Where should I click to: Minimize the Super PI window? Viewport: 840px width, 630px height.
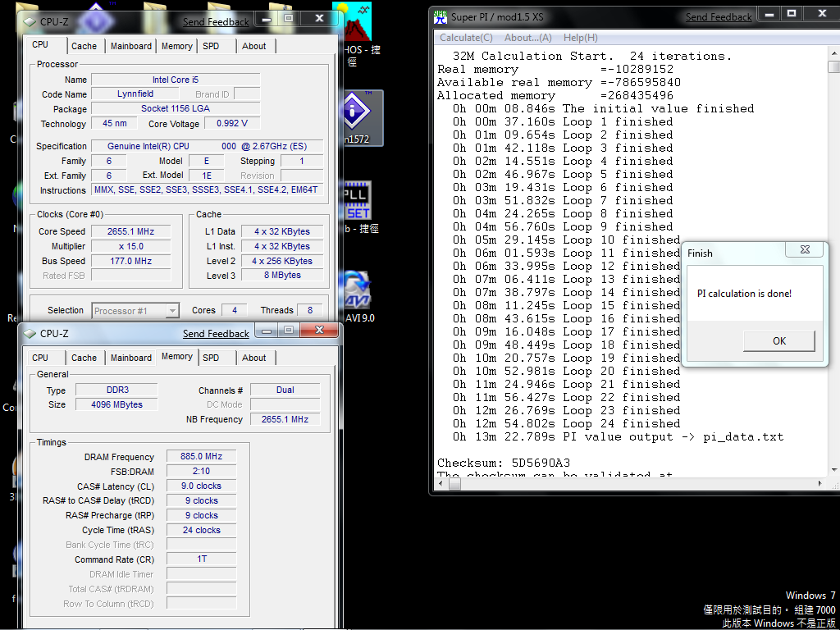click(769, 15)
